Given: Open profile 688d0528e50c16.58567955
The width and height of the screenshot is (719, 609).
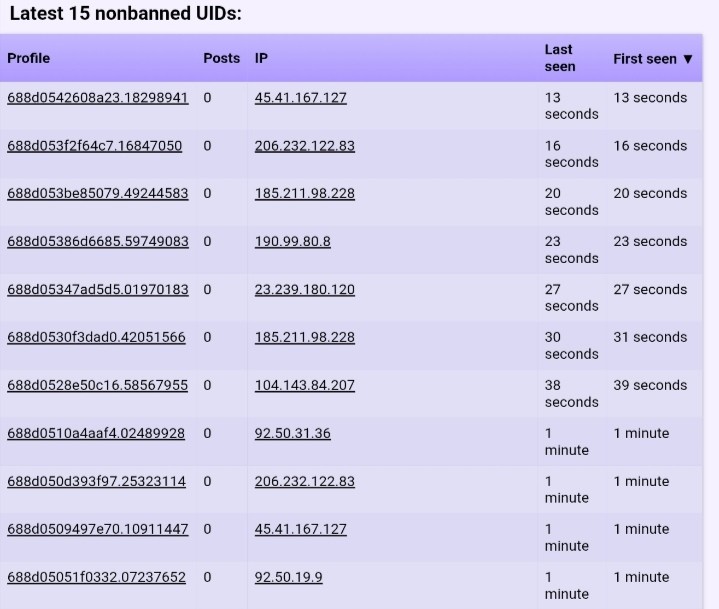Looking at the screenshot, I should tap(97, 386).
